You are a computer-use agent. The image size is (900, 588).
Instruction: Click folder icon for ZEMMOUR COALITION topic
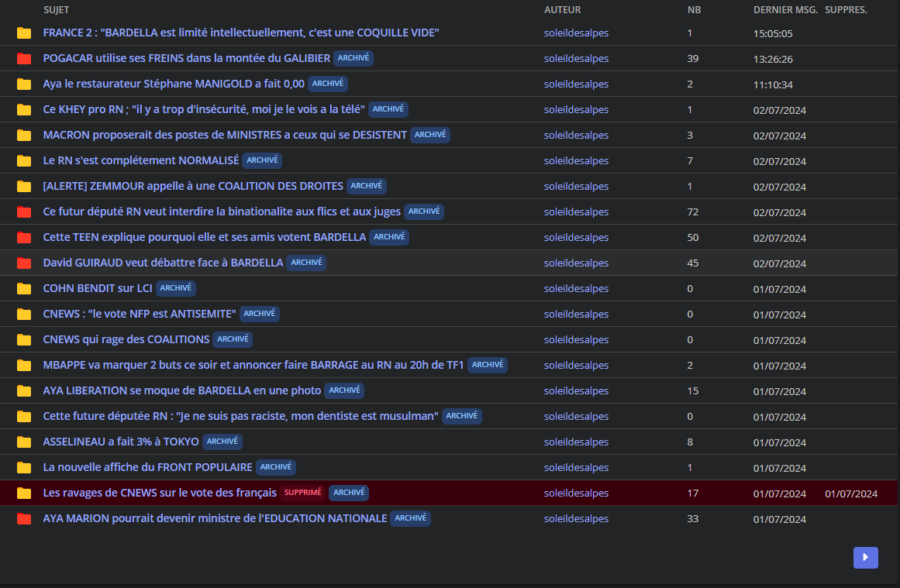(24, 186)
